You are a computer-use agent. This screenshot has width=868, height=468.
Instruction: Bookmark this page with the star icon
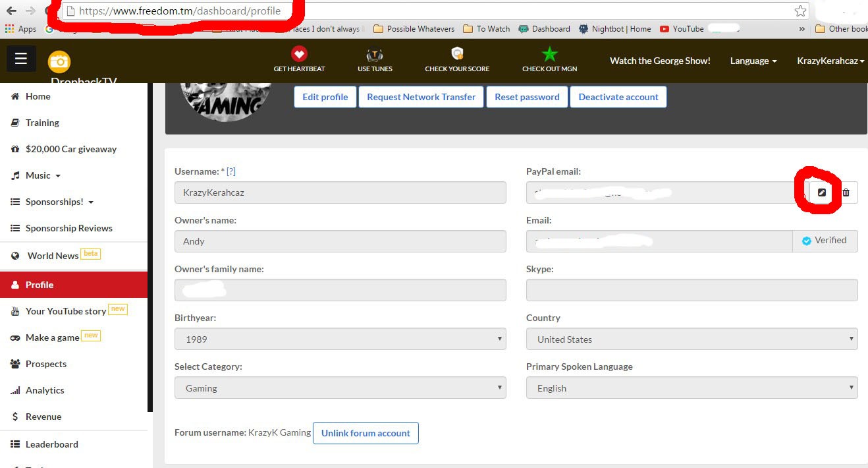point(800,11)
